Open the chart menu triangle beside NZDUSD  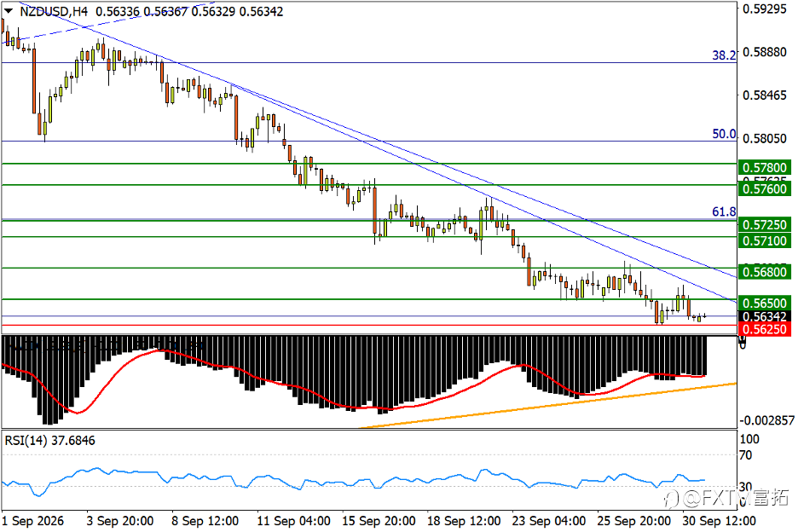pyautogui.click(x=9, y=11)
